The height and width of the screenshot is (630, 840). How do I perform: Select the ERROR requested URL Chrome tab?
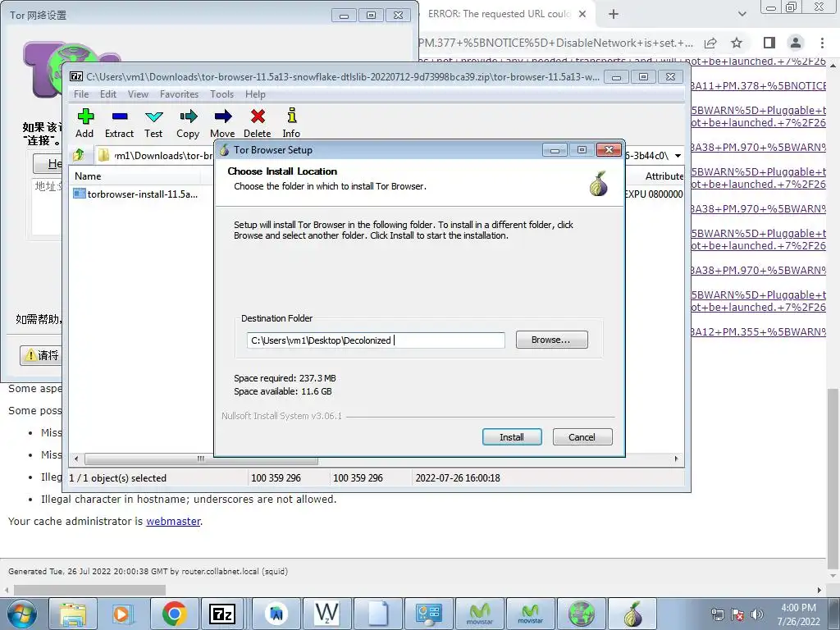tap(500, 14)
